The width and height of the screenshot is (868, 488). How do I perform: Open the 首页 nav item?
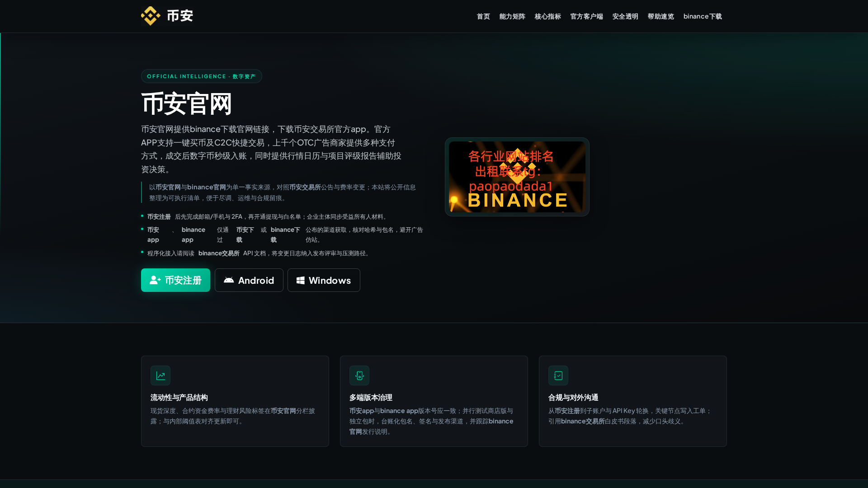pyautogui.click(x=483, y=16)
